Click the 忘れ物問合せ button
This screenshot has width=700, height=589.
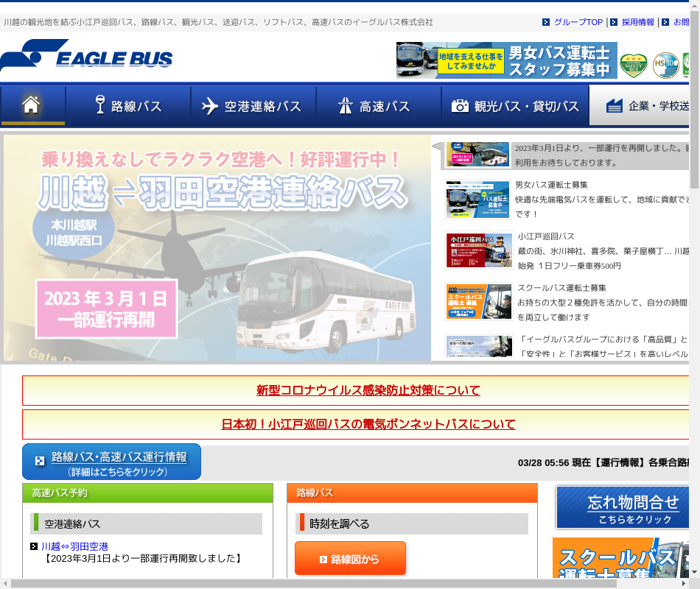point(623,508)
